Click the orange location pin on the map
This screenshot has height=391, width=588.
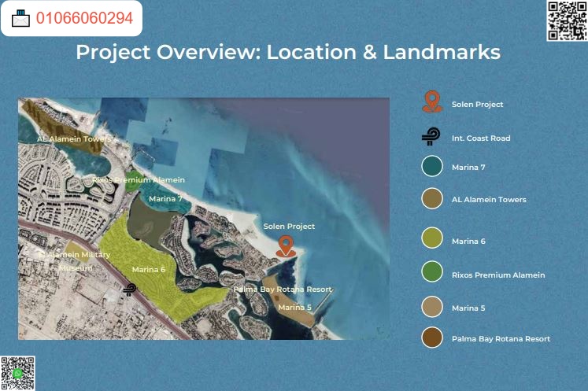tap(286, 246)
